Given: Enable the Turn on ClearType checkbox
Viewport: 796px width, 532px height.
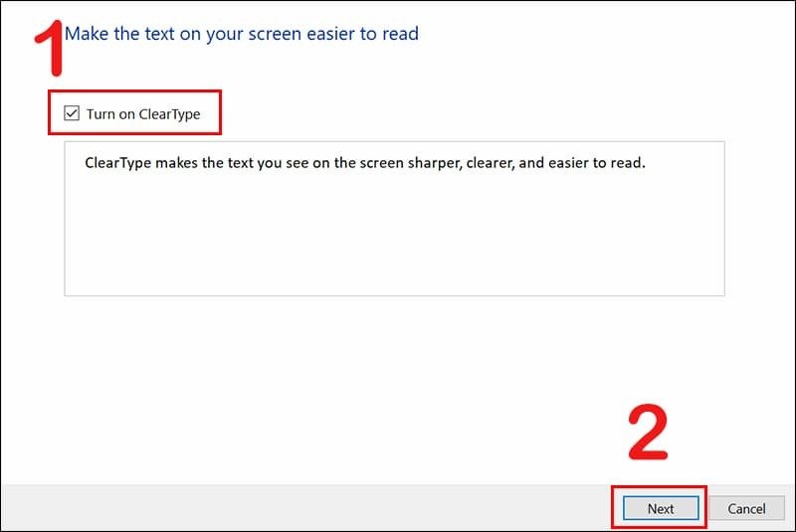Looking at the screenshot, I should 72,114.
